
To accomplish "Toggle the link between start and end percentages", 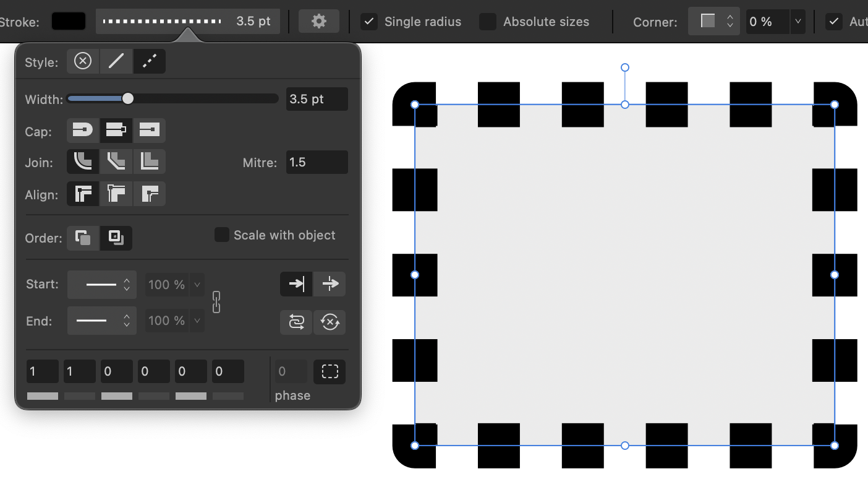I will point(216,302).
